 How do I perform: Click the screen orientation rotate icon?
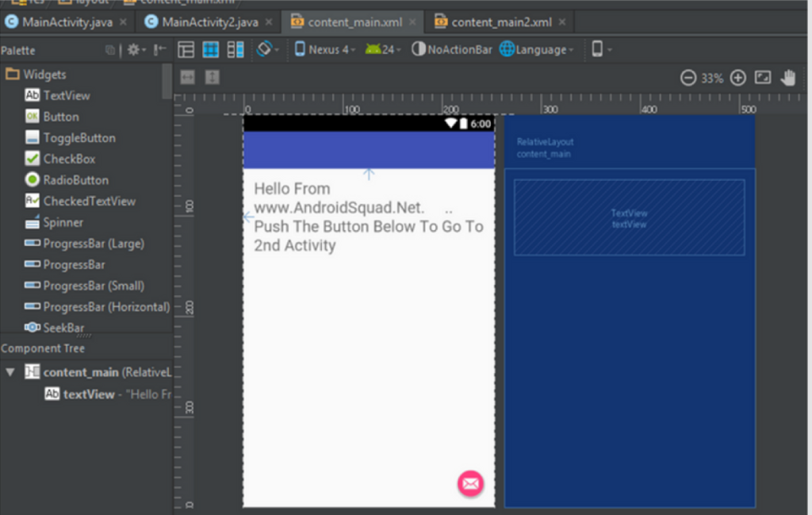[265, 49]
